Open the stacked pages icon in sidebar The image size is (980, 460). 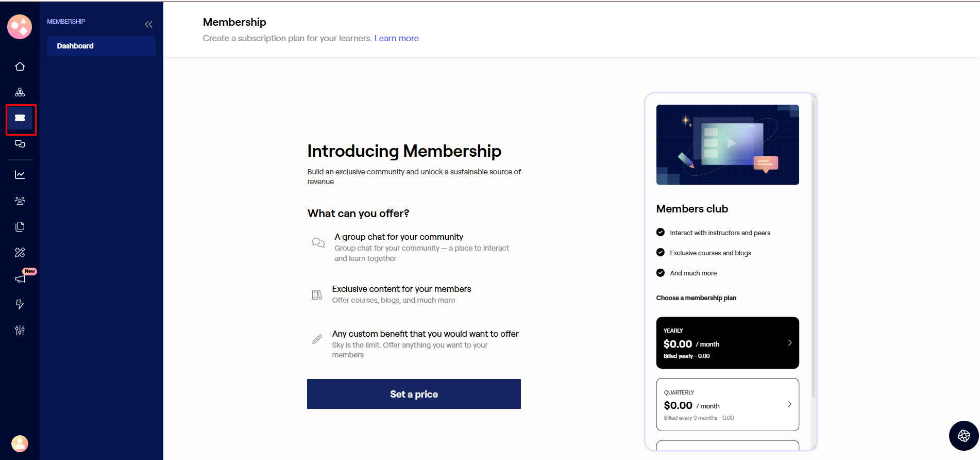(x=20, y=226)
